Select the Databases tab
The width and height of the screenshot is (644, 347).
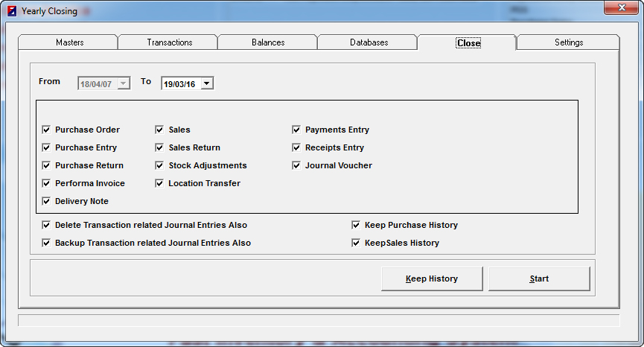click(x=369, y=42)
